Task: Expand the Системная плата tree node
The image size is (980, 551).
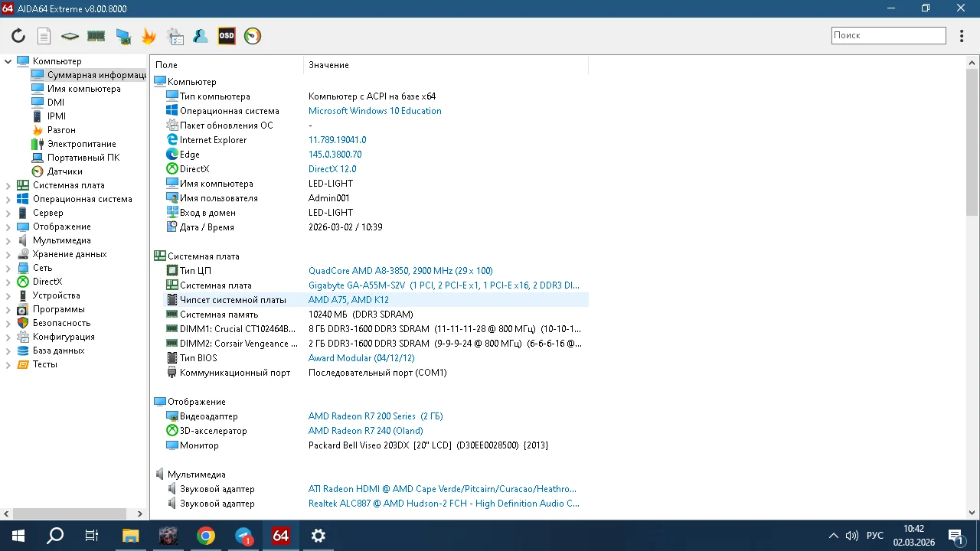Action: point(8,185)
